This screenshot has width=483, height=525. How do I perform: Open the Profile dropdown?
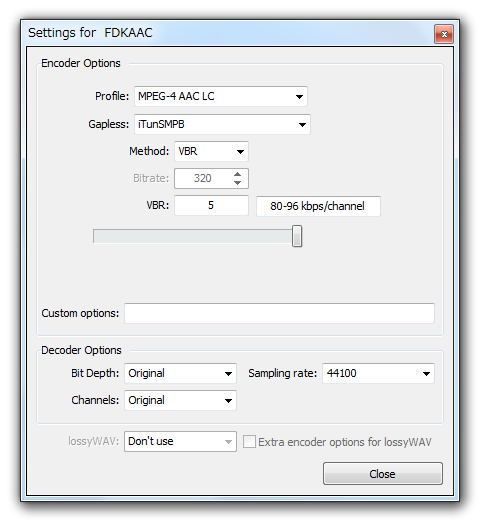[221, 96]
